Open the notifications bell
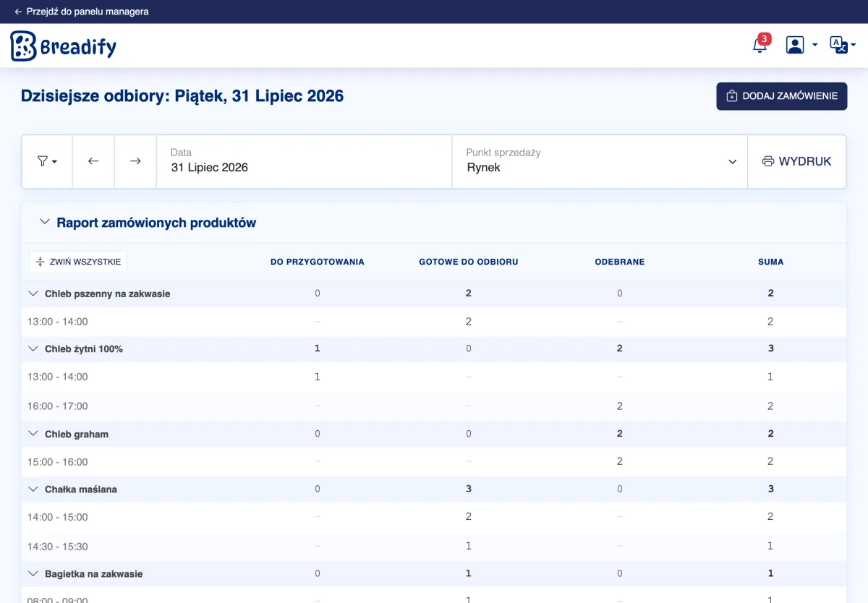Screen dimensions: 868x603 tap(759, 45)
